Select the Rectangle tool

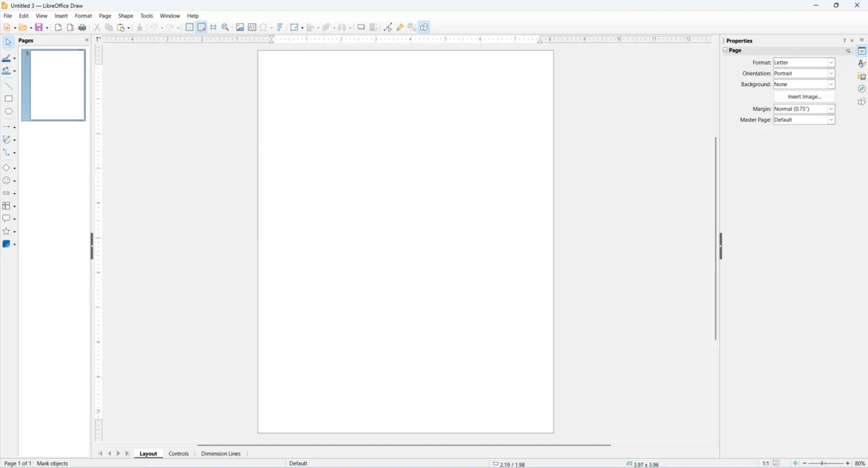click(x=8, y=98)
